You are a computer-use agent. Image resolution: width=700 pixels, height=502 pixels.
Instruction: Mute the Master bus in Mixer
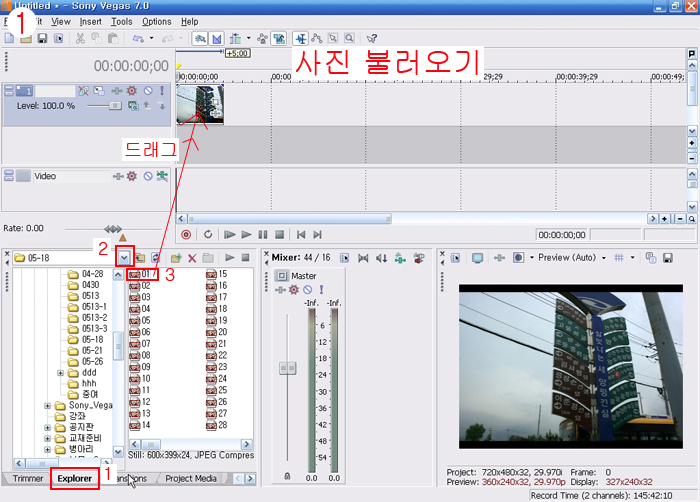pos(308,290)
